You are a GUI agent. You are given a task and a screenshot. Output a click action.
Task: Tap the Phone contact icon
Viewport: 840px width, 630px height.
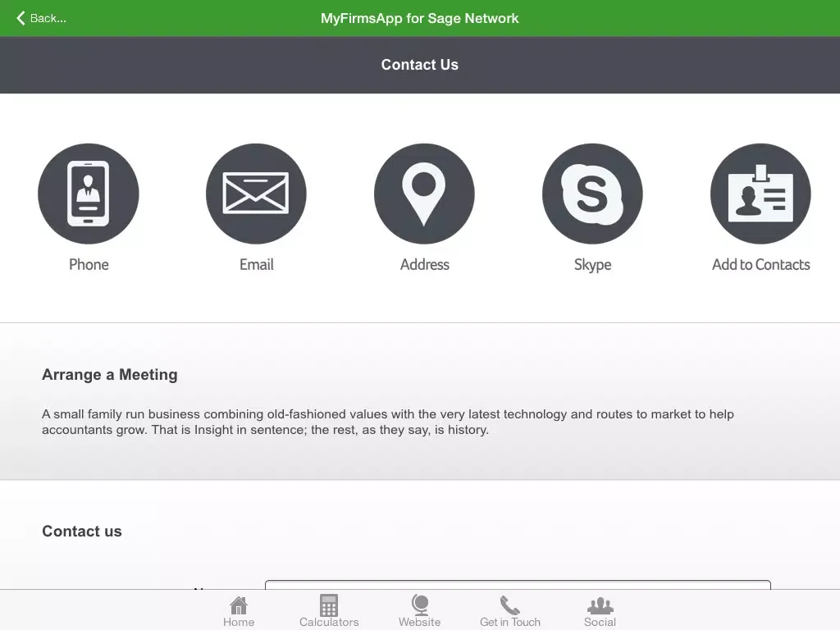(89, 194)
